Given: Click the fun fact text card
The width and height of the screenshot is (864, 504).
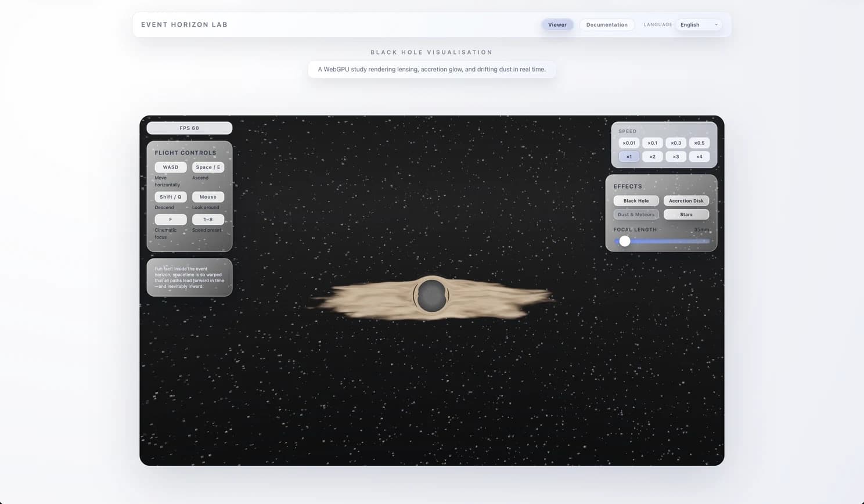Looking at the screenshot, I should [x=189, y=278].
